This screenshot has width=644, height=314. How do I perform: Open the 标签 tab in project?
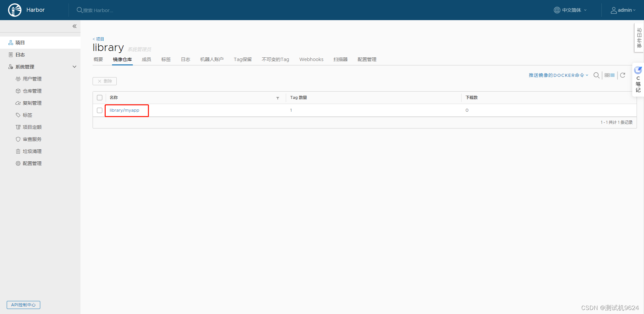[x=166, y=59]
